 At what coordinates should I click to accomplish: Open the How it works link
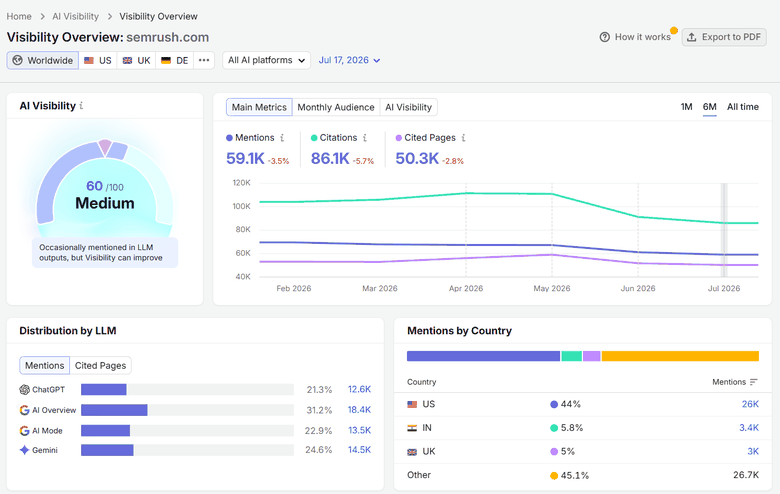[x=643, y=37]
